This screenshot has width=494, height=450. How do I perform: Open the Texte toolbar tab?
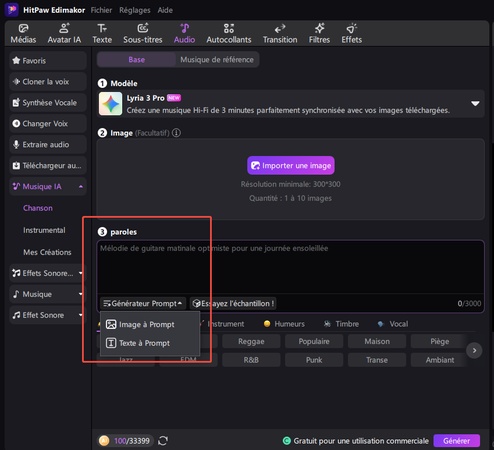[x=102, y=34]
